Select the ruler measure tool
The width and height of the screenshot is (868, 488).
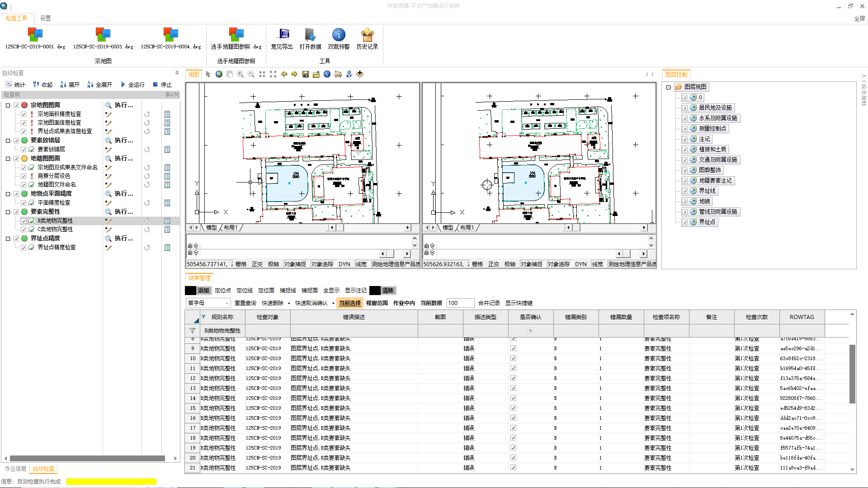pos(338,75)
